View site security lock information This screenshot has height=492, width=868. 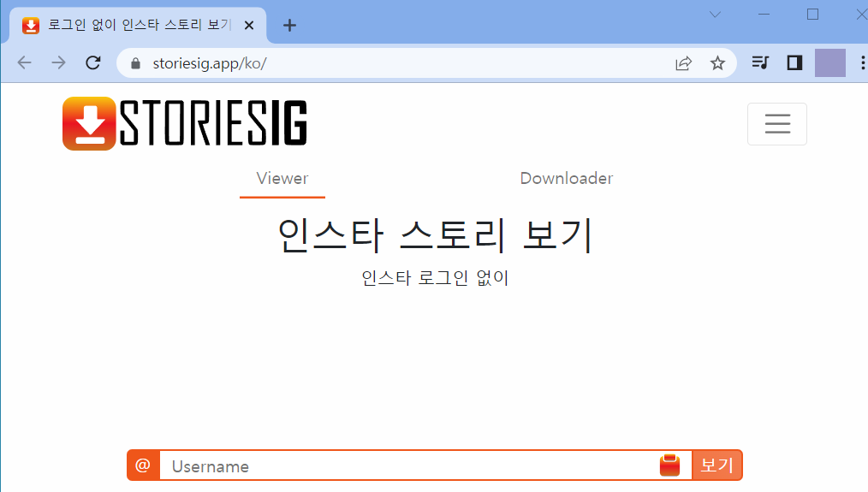pos(135,63)
